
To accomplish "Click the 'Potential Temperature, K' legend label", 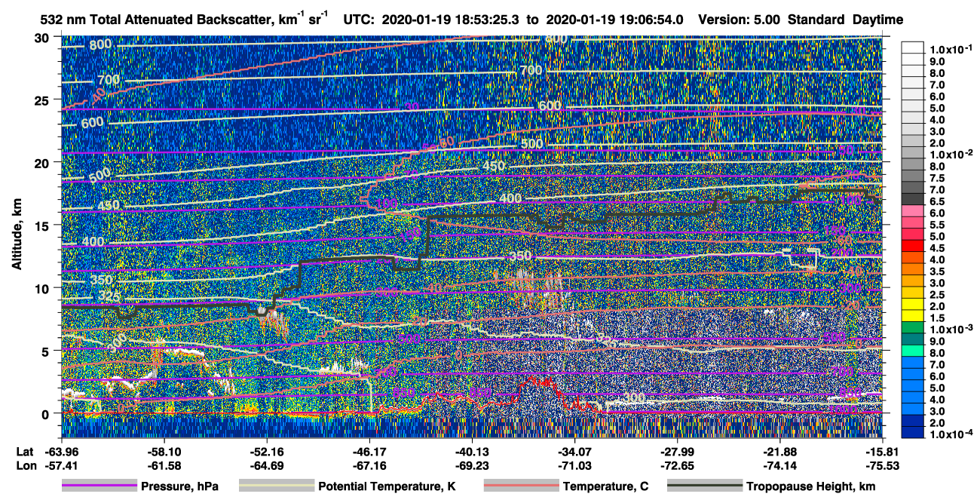I will (387, 487).
